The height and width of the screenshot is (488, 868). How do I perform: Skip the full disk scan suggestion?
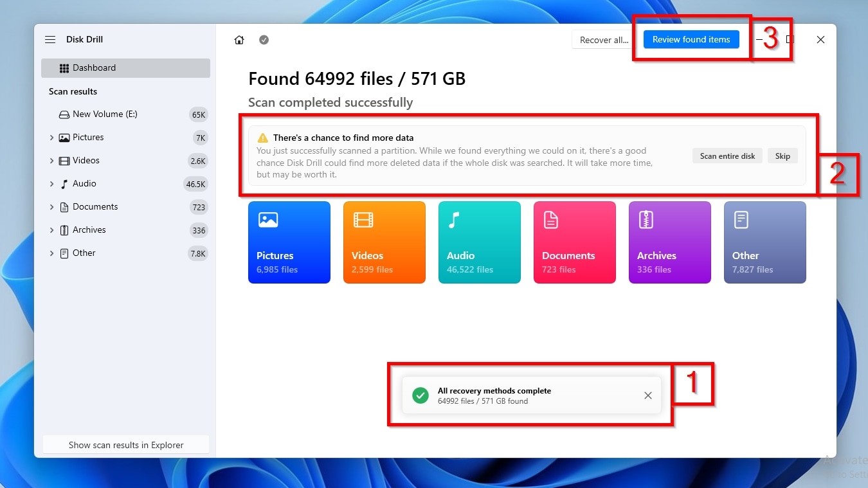pos(782,156)
